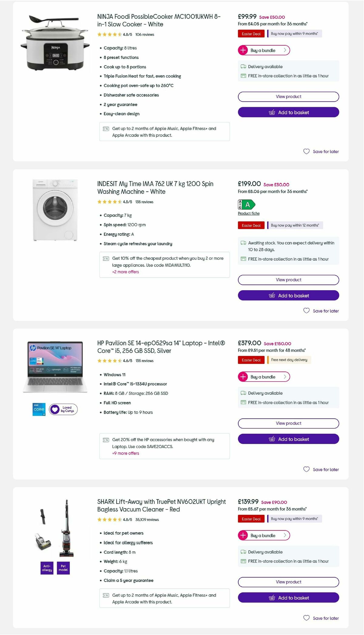Select the Buy now pay within 12 months label
364x635 pixels.
(x=295, y=225)
